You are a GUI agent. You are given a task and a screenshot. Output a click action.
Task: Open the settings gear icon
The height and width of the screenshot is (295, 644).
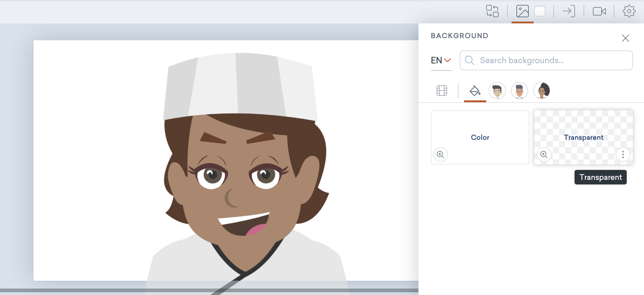(629, 11)
